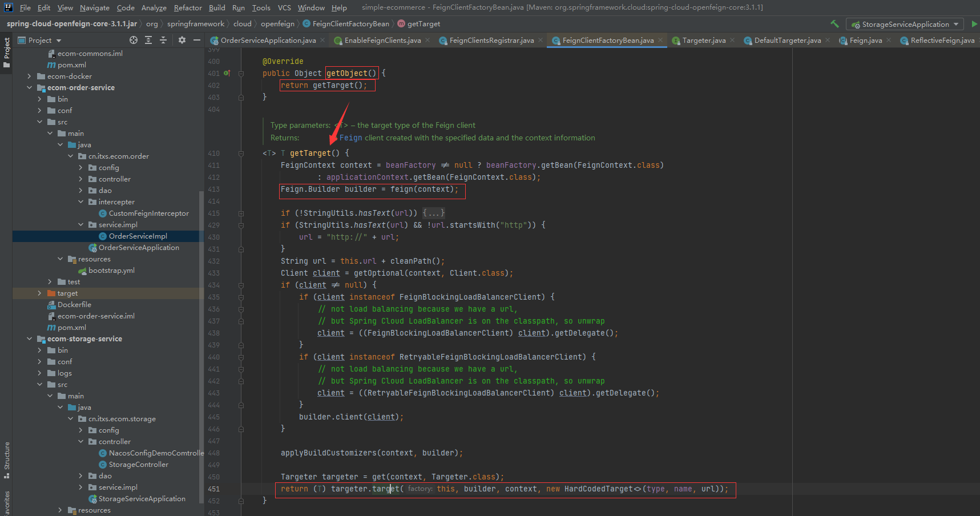
Task: Hide the Project tool window
Action: (x=197, y=40)
